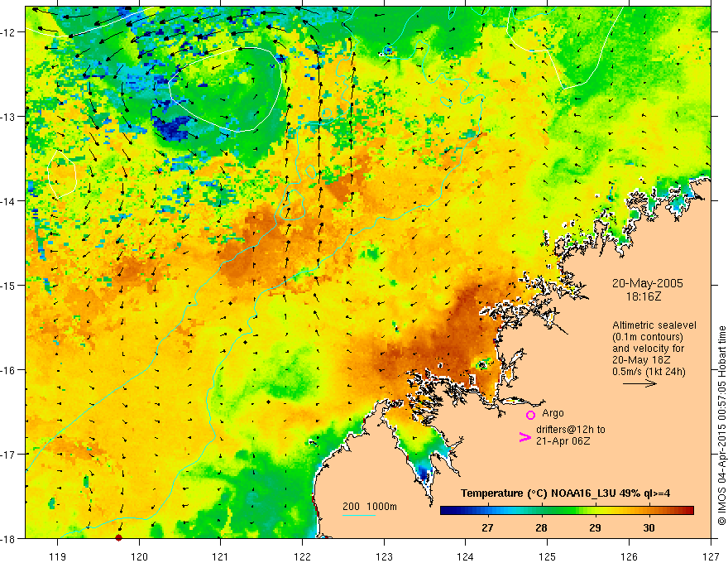This screenshot has height=563, width=728.
Task: Click the colorbar value 30
Action: point(649,527)
